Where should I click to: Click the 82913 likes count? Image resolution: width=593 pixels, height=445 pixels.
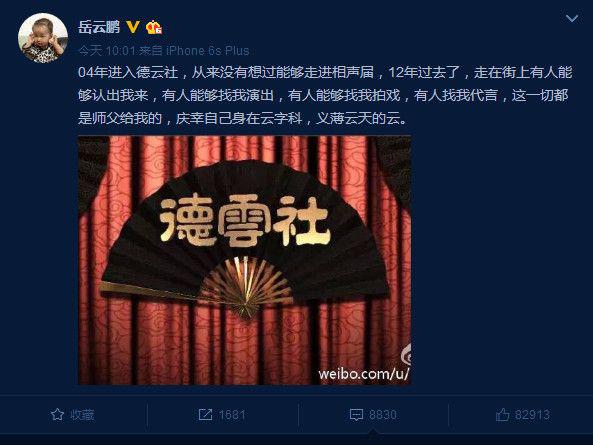tap(532, 415)
